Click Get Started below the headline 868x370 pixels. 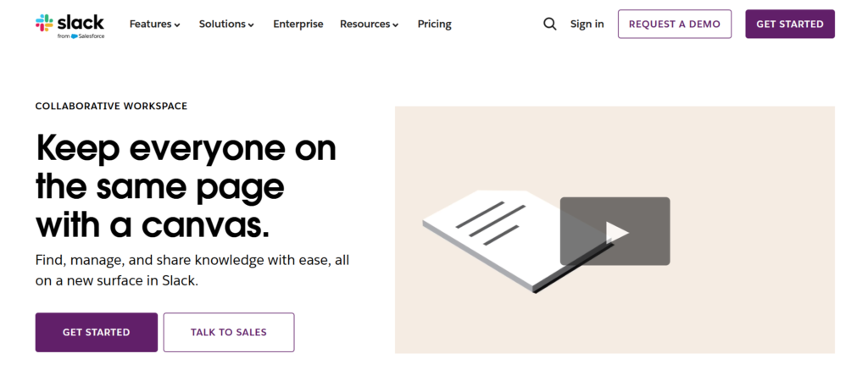96,332
